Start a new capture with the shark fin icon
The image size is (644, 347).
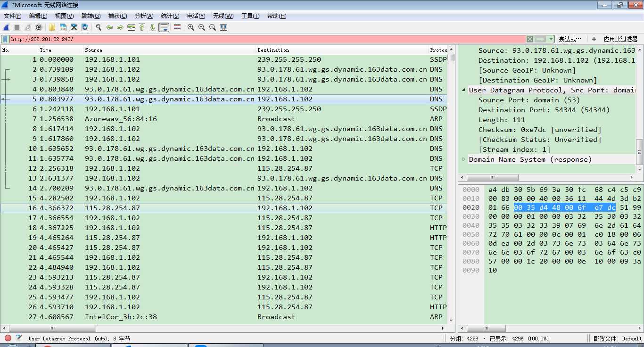point(7,27)
